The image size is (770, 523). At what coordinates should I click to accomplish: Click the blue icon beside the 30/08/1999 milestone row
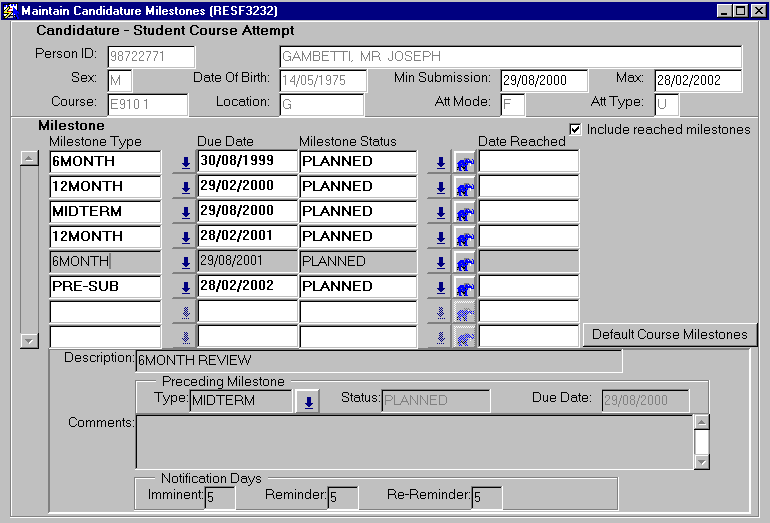pyautogui.click(x=464, y=162)
